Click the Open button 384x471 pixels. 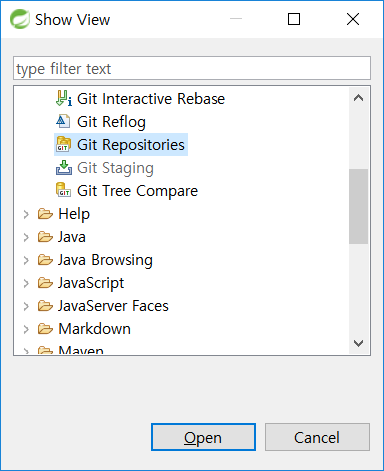(203, 437)
